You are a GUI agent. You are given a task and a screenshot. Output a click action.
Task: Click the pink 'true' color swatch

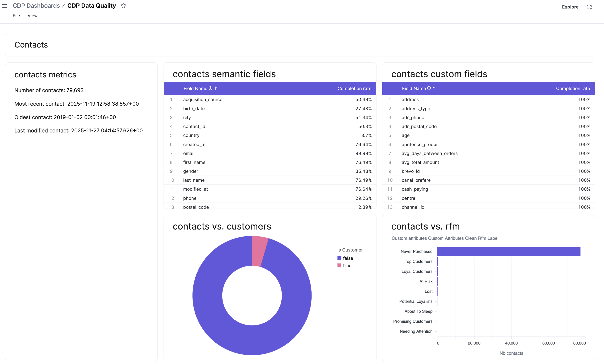tap(340, 265)
